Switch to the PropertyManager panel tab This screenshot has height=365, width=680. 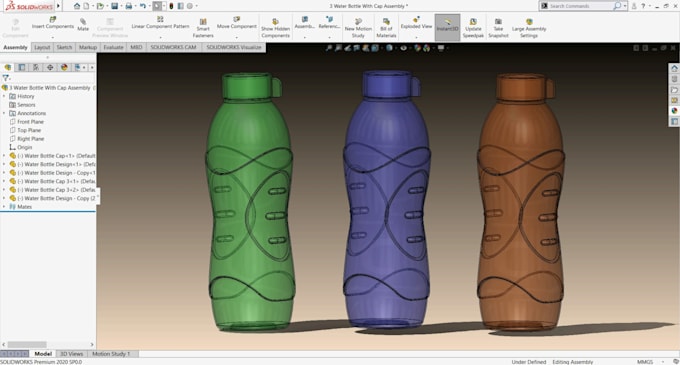[x=22, y=67]
